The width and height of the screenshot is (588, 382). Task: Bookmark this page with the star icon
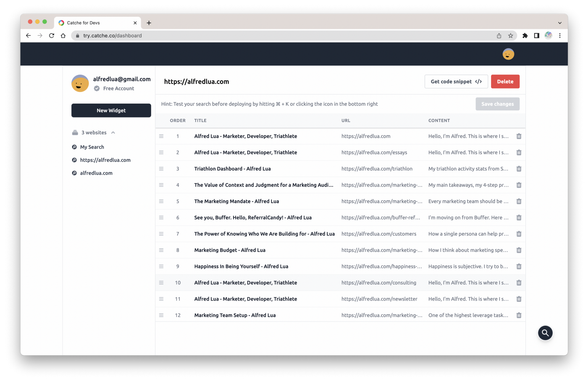511,36
